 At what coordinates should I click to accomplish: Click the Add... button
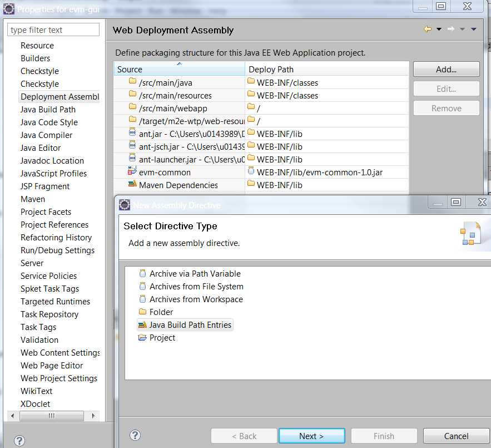pos(446,69)
